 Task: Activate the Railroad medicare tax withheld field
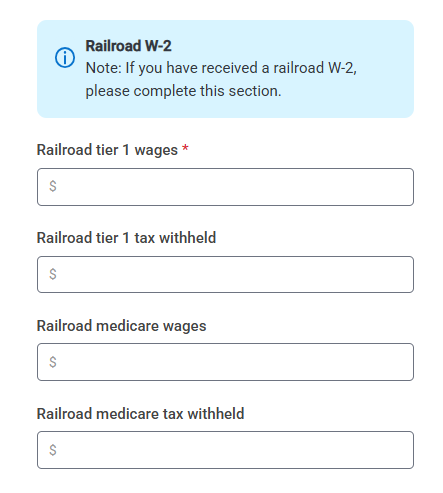pos(225,450)
